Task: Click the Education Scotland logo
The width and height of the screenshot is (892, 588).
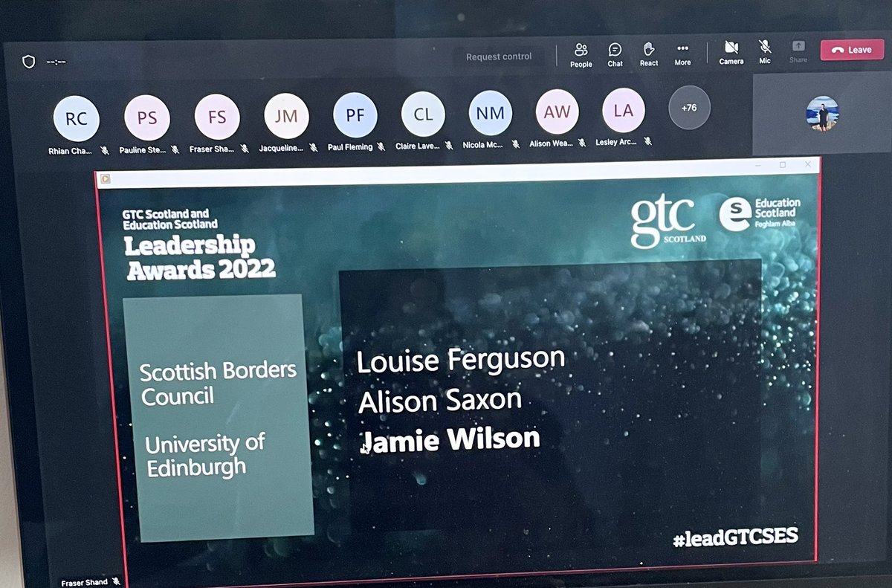Action: 760,213
